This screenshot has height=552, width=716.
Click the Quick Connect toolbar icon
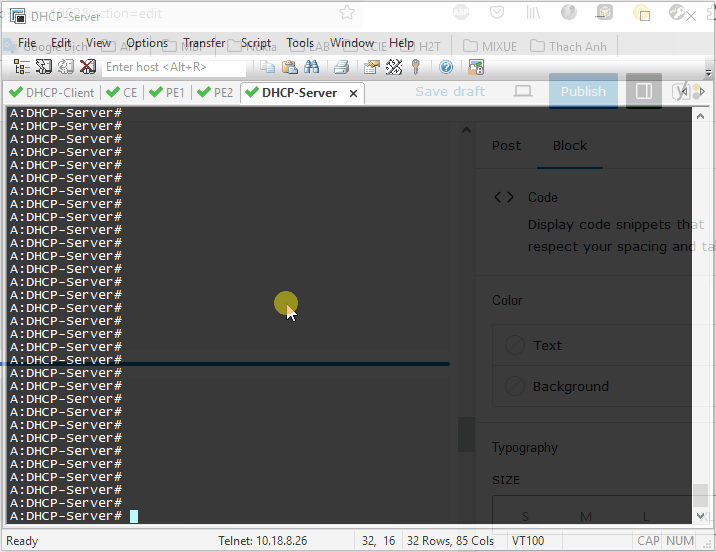coord(44,67)
